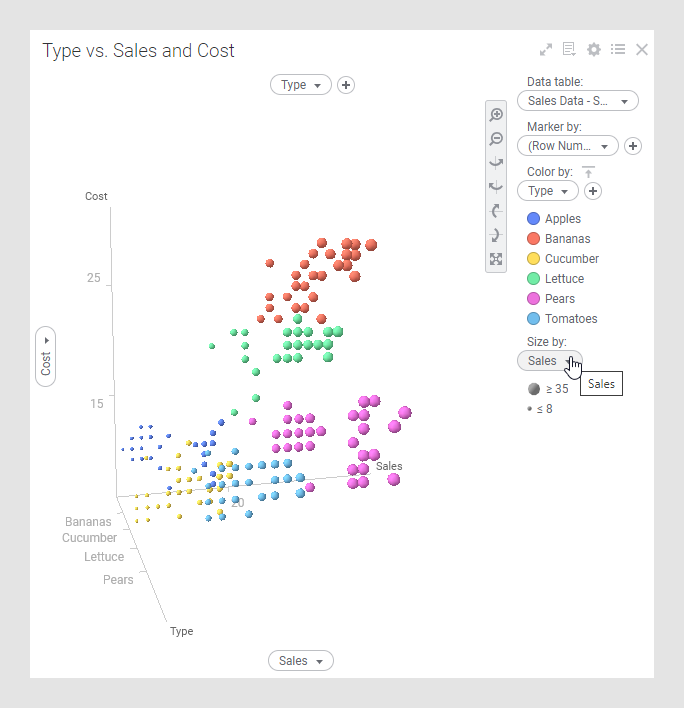The image size is (684, 708).
Task: Open the Sales axis selector at bottom
Action: pyautogui.click(x=300, y=661)
